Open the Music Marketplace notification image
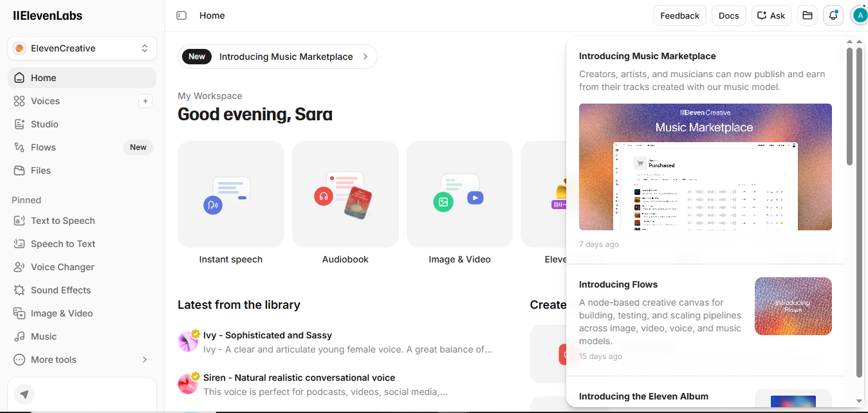This screenshot has height=413, width=868. (705, 167)
